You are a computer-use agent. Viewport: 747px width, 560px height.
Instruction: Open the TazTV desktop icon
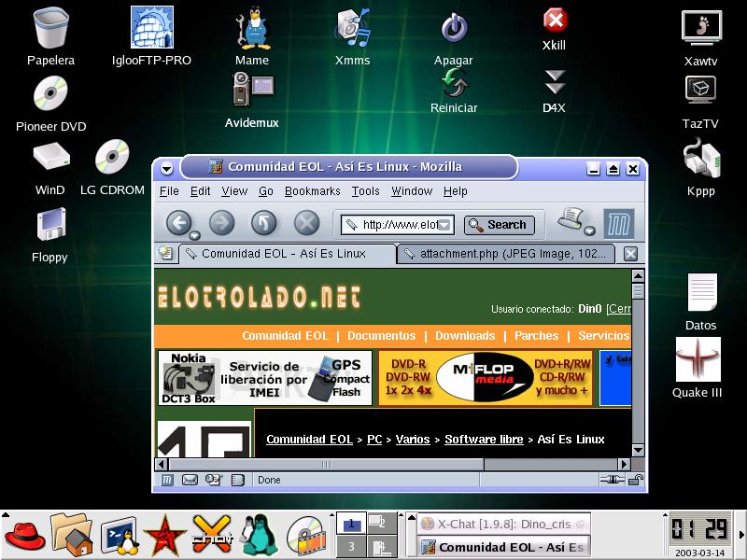pos(701,90)
